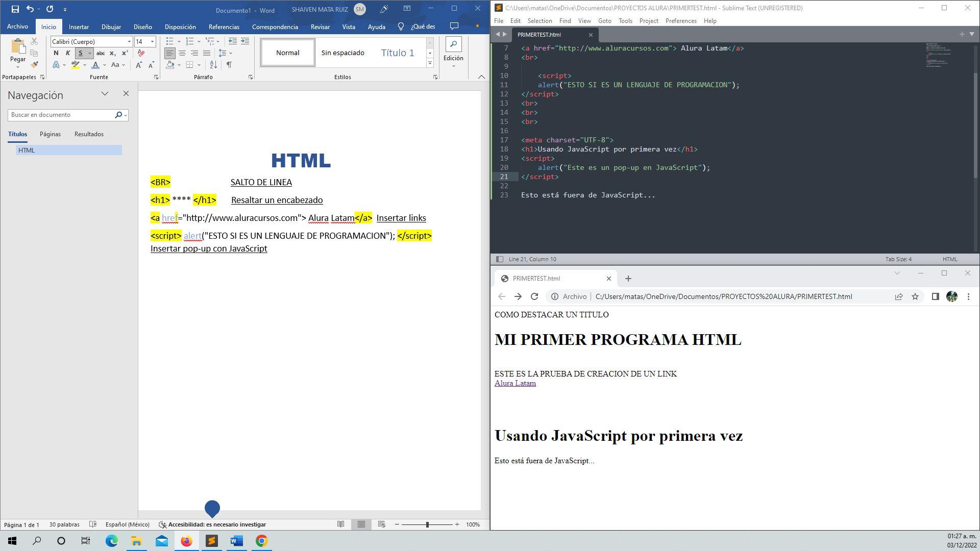Image resolution: width=980 pixels, height=551 pixels.
Task: Align text left
Action: (170, 53)
